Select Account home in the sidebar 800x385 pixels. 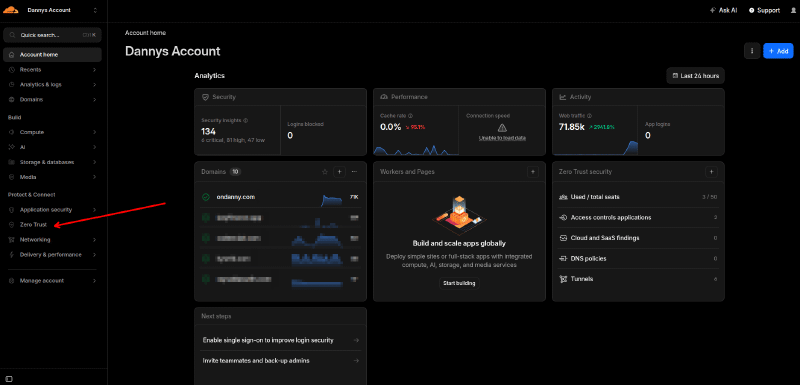pos(52,55)
